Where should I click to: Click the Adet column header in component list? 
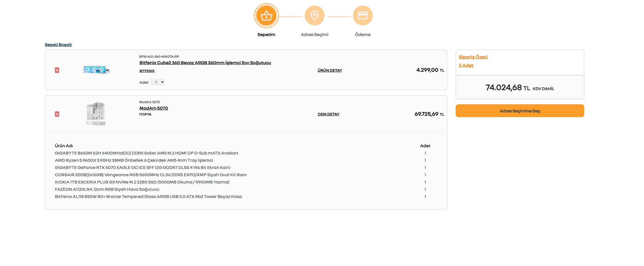tap(425, 146)
